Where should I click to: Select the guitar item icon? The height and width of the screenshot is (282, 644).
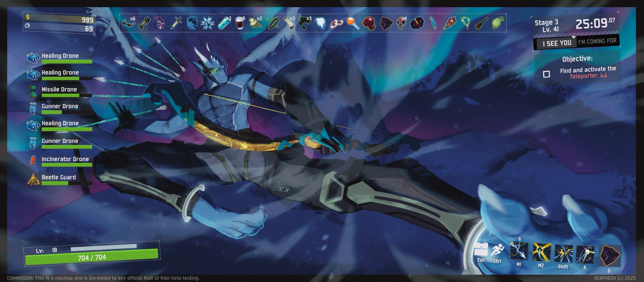click(x=481, y=23)
